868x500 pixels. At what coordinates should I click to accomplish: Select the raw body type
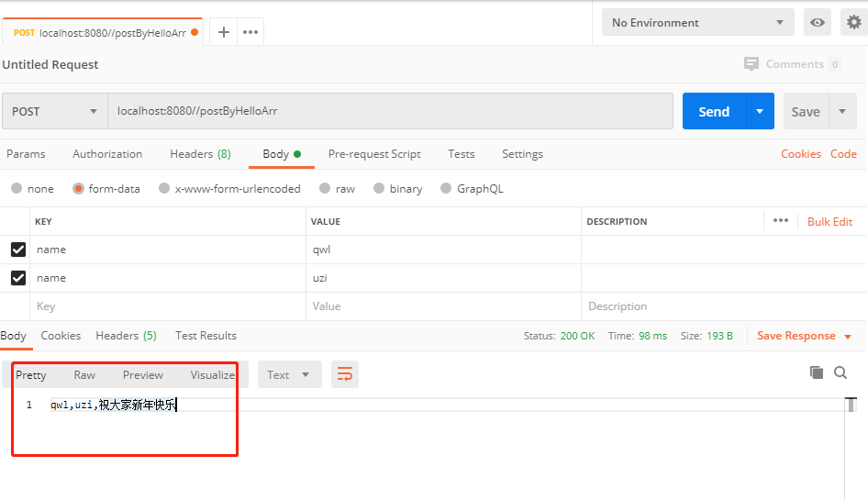click(x=325, y=188)
